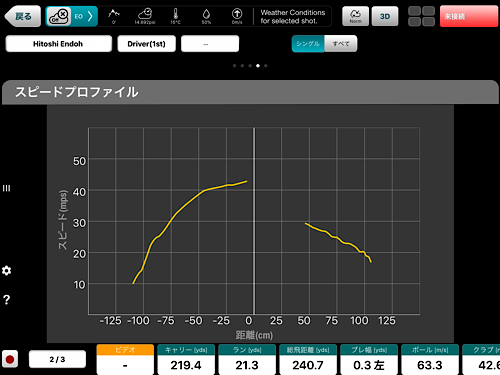Switch to 3D view
The height and width of the screenshot is (375, 500).
coord(385,16)
